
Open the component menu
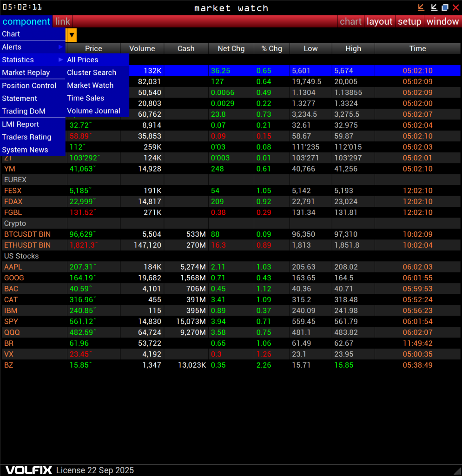coord(26,21)
